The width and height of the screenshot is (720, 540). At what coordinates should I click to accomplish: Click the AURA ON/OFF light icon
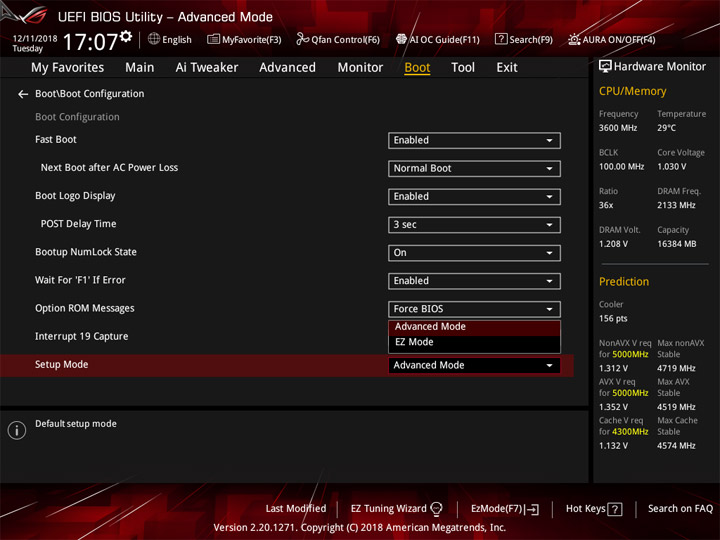[x=574, y=39]
